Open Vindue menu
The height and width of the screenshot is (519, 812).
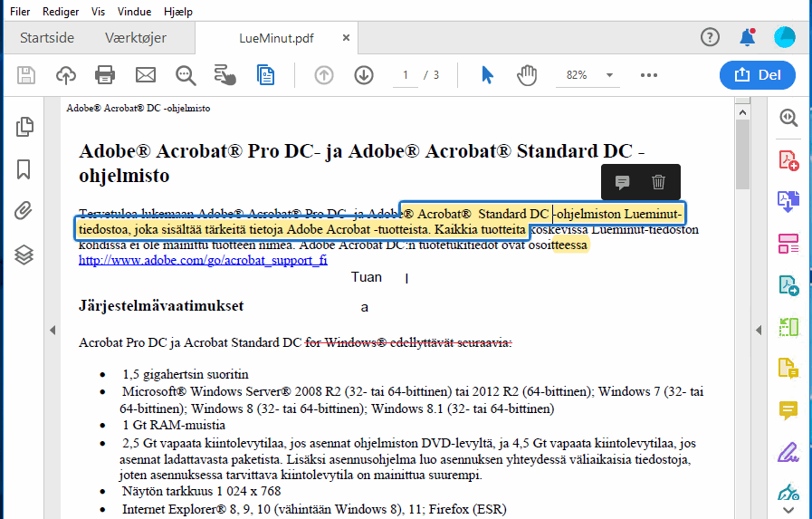point(135,12)
